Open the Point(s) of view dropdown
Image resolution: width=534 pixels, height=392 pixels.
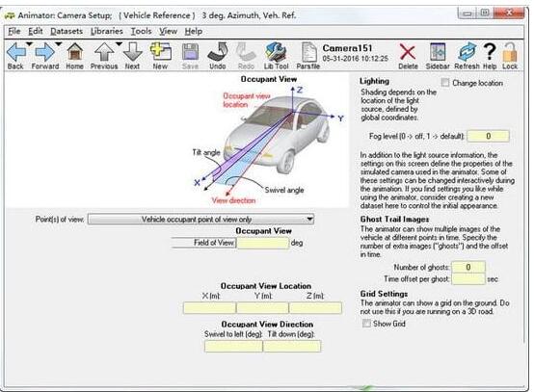(200, 220)
